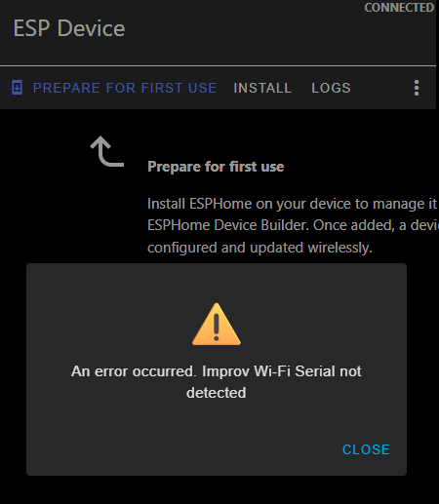Click the curved up-arrow hint icon
This screenshot has width=439, height=504.
107,151
